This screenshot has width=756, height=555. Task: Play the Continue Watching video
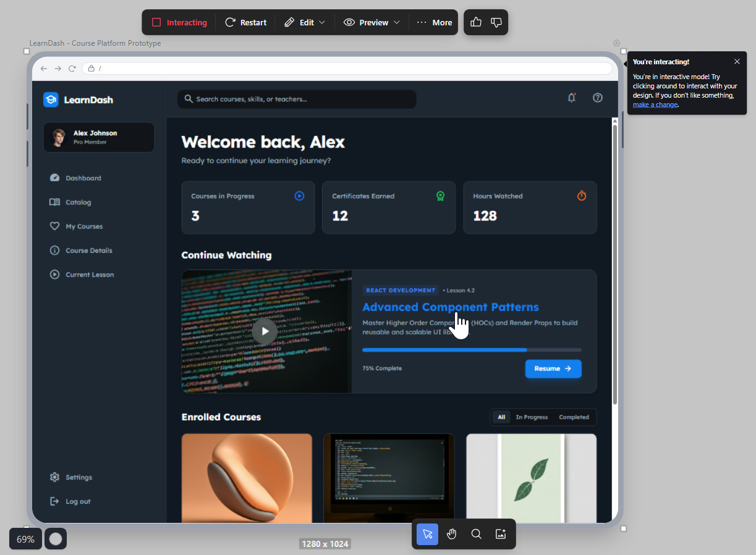(265, 331)
